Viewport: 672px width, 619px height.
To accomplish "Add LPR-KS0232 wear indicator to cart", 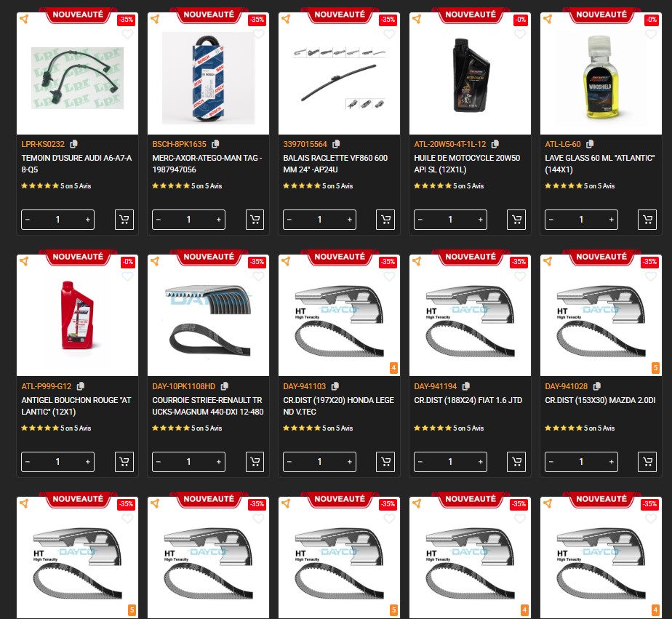I will pyautogui.click(x=124, y=220).
